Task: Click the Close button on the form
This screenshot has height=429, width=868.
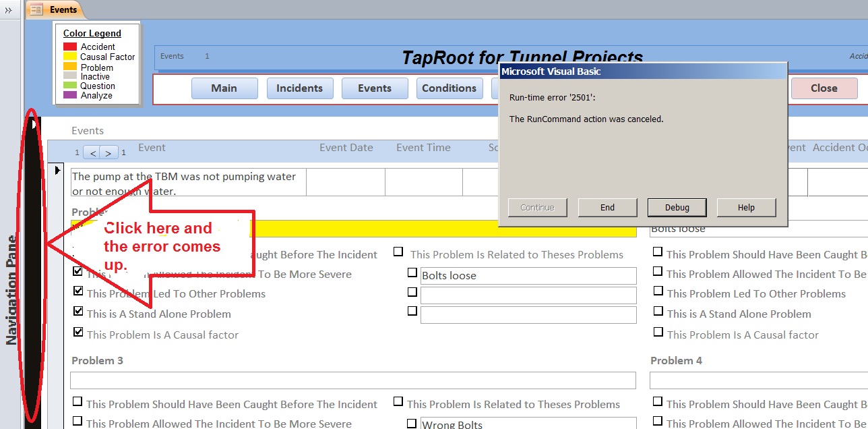Action: tap(824, 88)
